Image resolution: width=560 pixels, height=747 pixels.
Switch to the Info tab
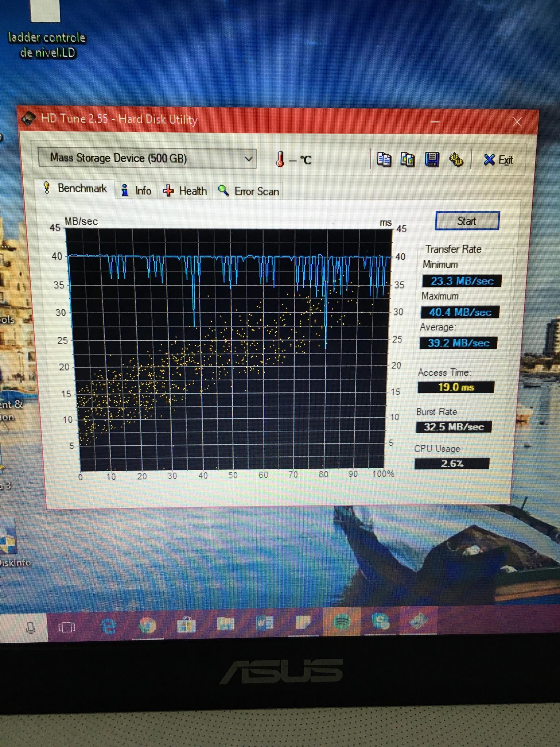137,190
